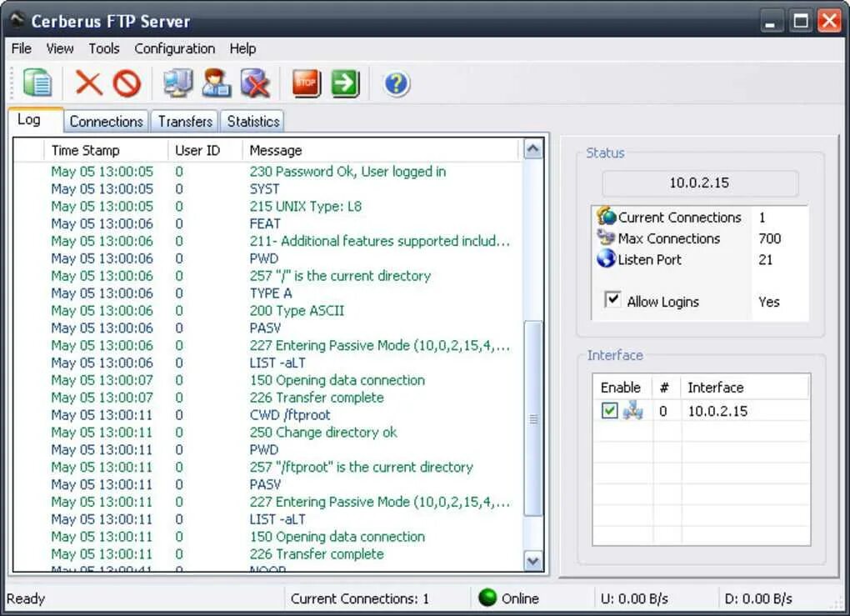Open the Tools menu
The width and height of the screenshot is (850, 616).
[104, 49]
